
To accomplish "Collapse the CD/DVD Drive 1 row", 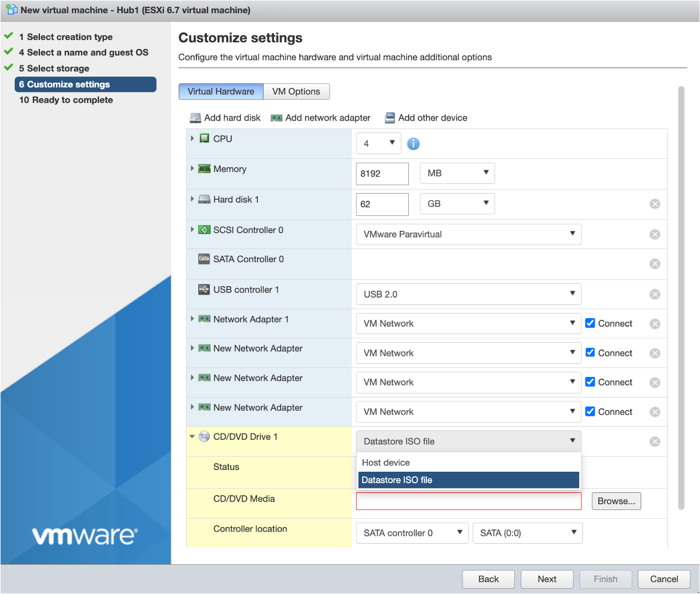I will pyautogui.click(x=192, y=437).
